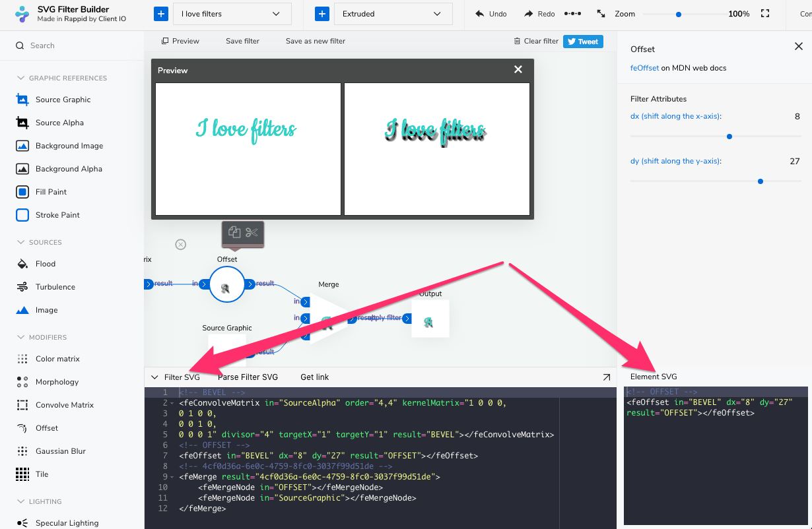
Task: Click the 'Save as new filter' button
Action: point(315,40)
